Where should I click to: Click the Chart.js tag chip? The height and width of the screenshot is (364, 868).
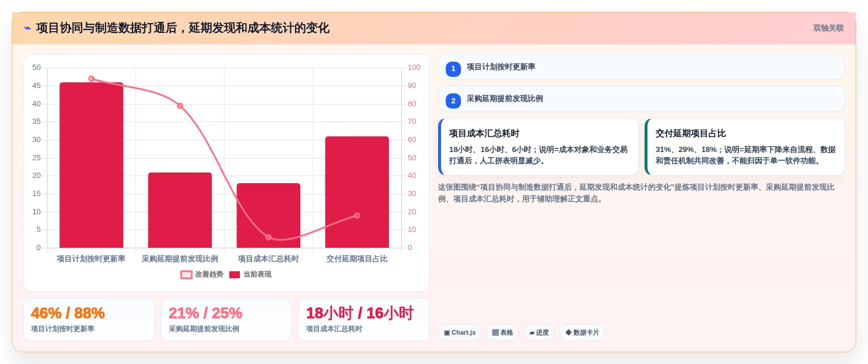click(460, 332)
